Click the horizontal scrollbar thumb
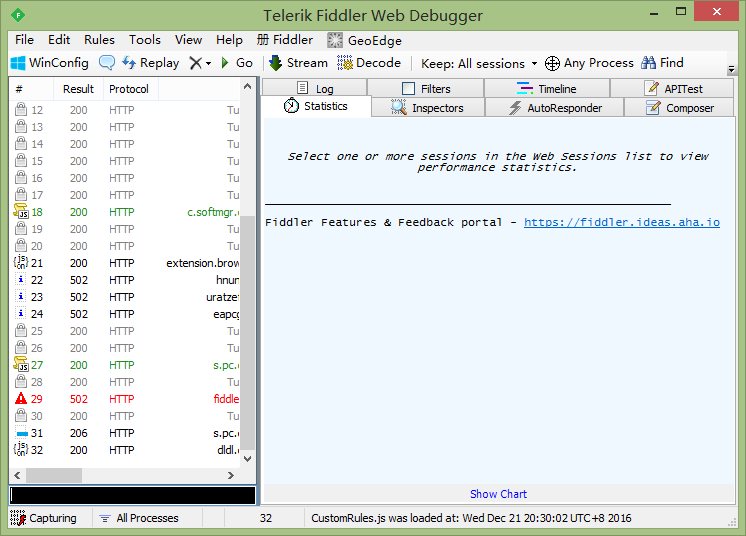746x536 pixels. 54,475
